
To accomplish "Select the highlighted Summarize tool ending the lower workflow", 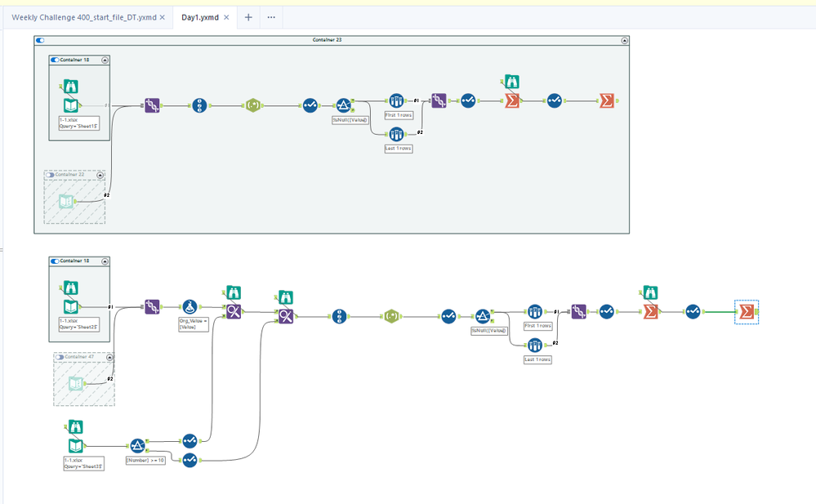I will tap(747, 312).
